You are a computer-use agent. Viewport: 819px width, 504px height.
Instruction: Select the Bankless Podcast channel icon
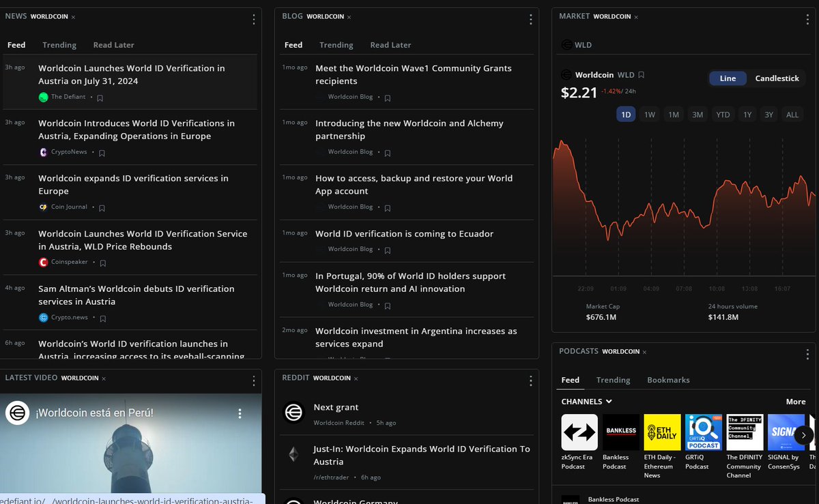tap(621, 432)
